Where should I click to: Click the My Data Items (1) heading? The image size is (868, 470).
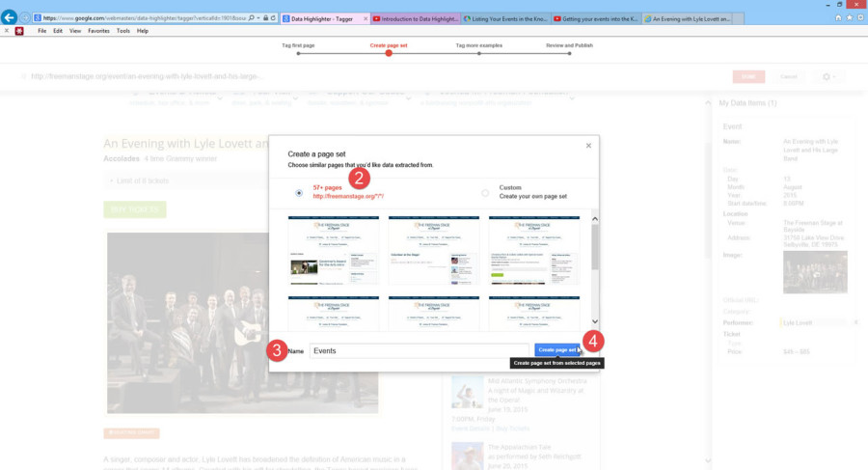747,103
